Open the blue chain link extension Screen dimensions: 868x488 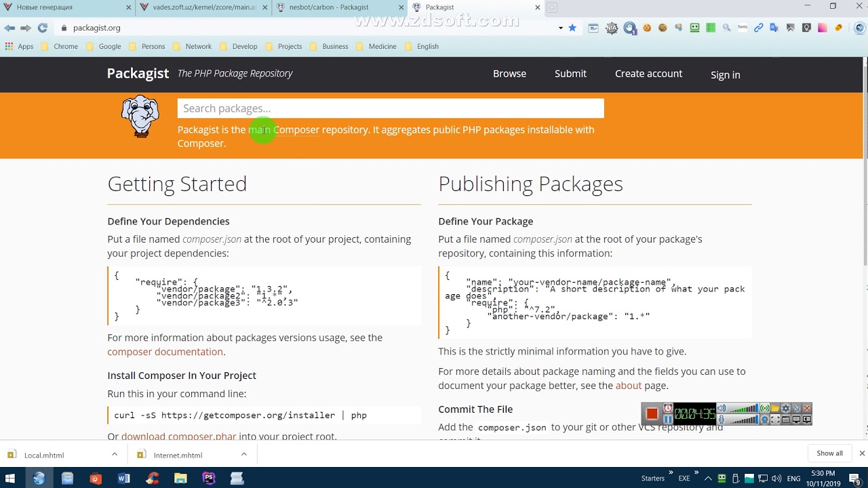click(x=759, y=28)
